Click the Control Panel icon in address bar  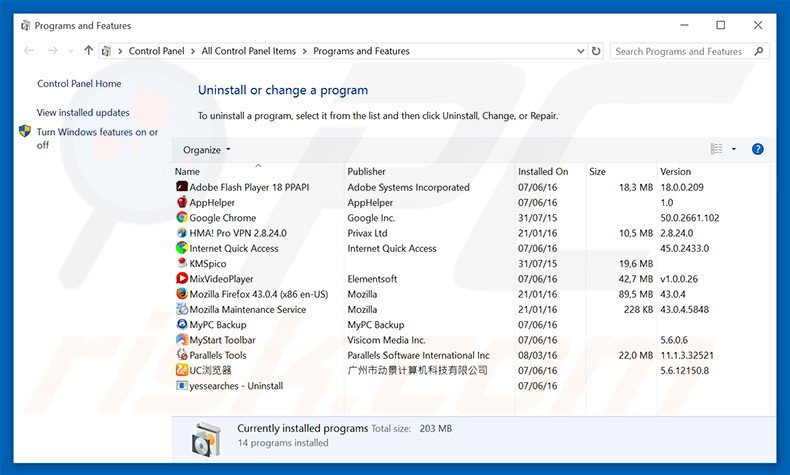pyautogui.click(x=106, y=51)
